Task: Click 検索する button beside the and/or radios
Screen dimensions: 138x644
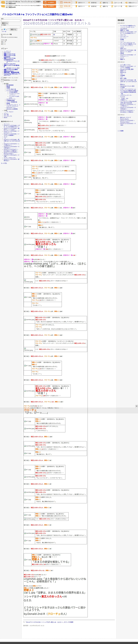Action: (x=13, y=30)
